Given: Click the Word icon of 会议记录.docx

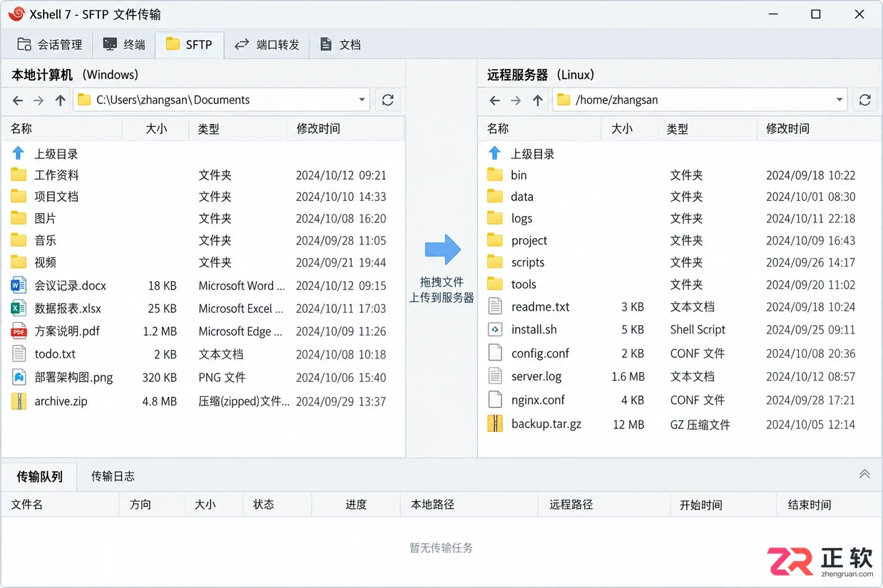Looking at the screenshot, I should tap(19, 286).
